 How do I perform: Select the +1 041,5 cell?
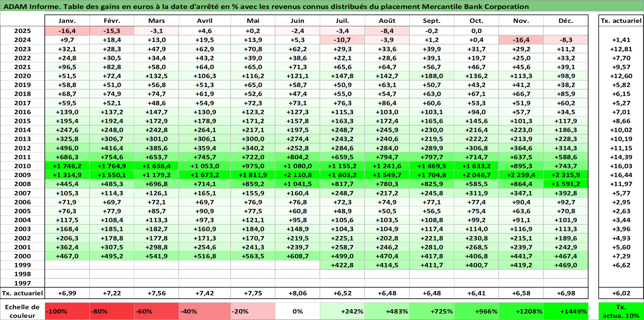298,184
